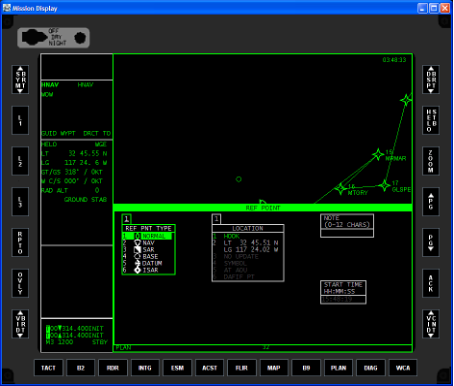Hit the ZOOM bezel key
Viewport: 454px width, 386px height.
431,161
